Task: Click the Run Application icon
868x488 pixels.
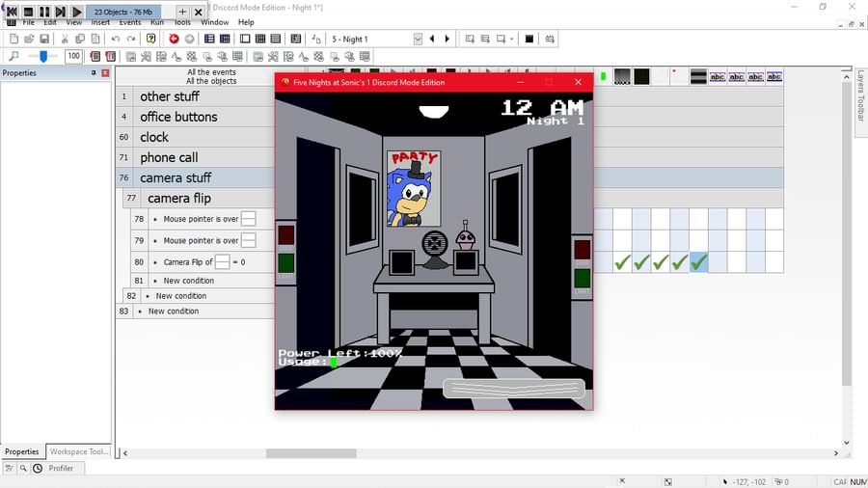Action: click(x=485, y=39)
